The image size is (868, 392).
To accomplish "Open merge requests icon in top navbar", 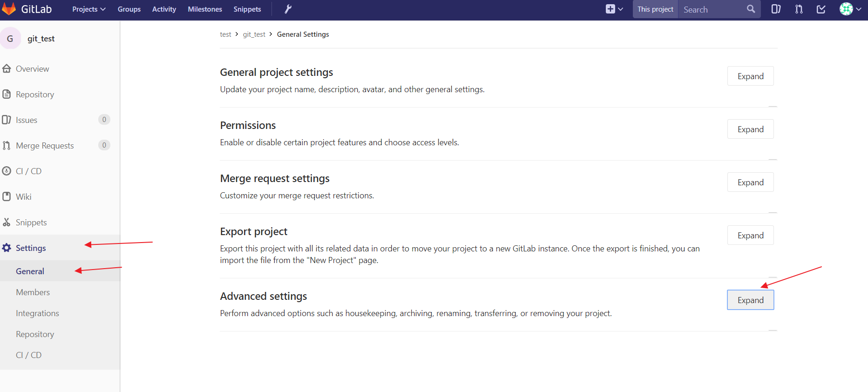I will coord(799,9).
